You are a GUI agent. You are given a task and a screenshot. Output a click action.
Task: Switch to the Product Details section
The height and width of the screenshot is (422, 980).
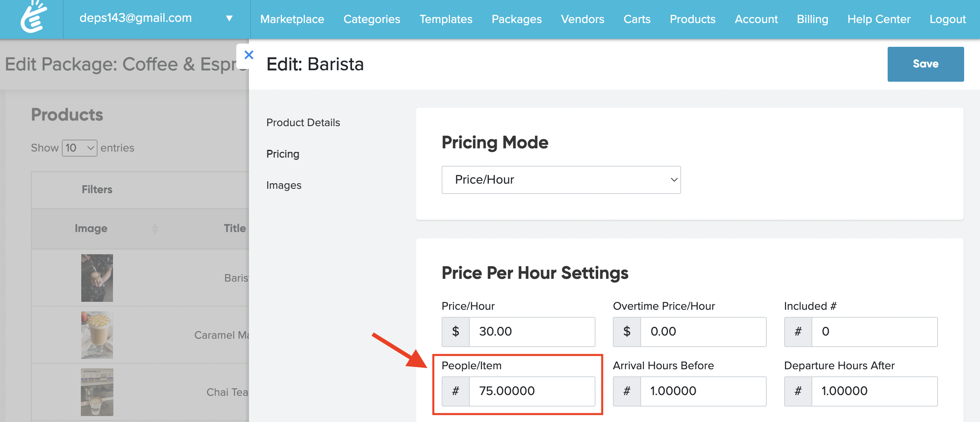coord(303,123)
